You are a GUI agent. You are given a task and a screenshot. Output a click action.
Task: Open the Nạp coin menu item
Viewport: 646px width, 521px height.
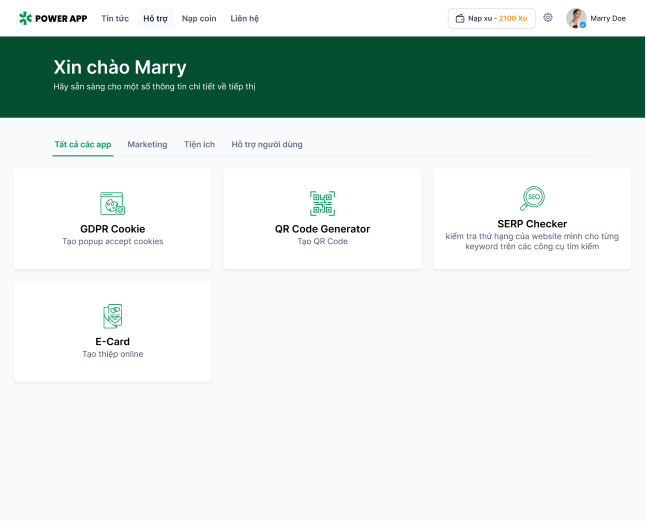pos(199,18)
